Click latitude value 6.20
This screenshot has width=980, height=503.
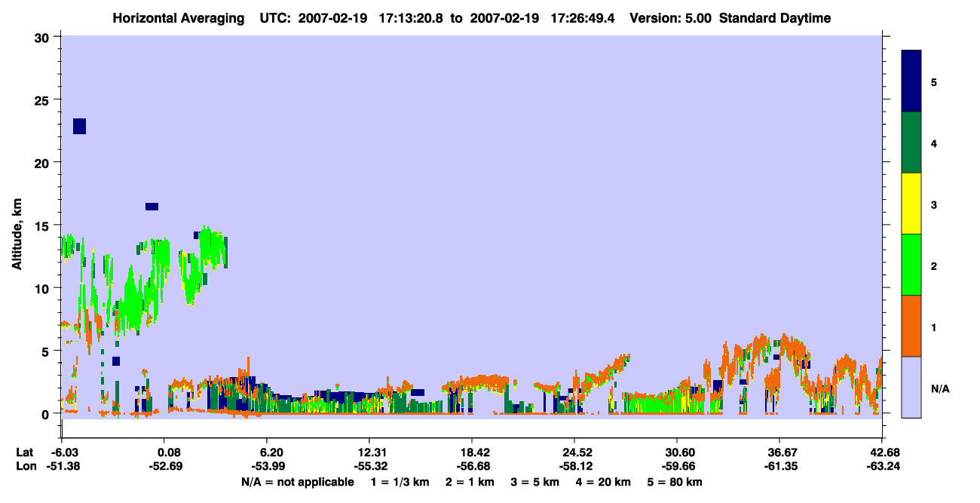271,452
